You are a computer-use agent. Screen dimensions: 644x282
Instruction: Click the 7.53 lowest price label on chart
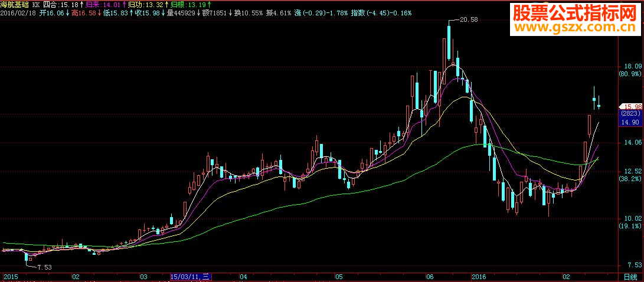click(x=45, y=267)
